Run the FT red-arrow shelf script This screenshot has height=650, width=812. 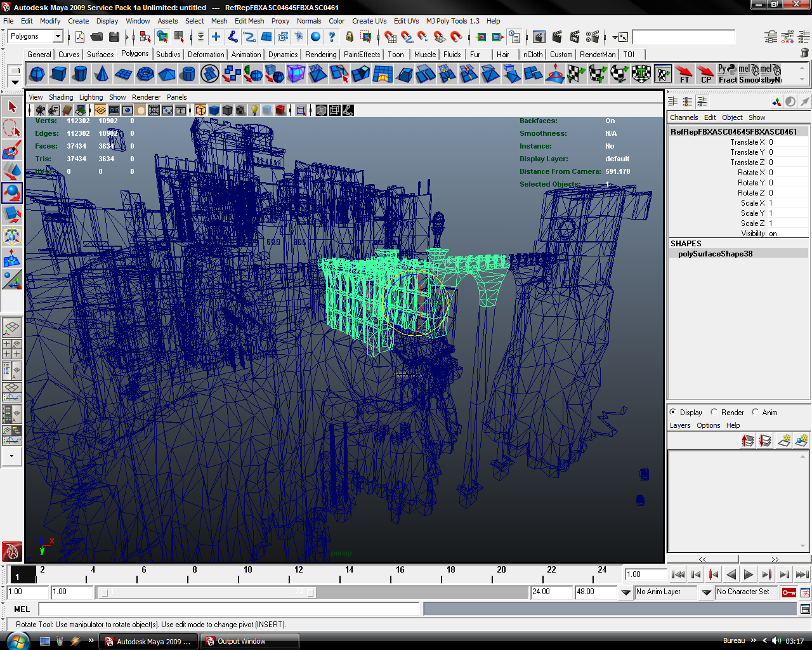(684, 74)
